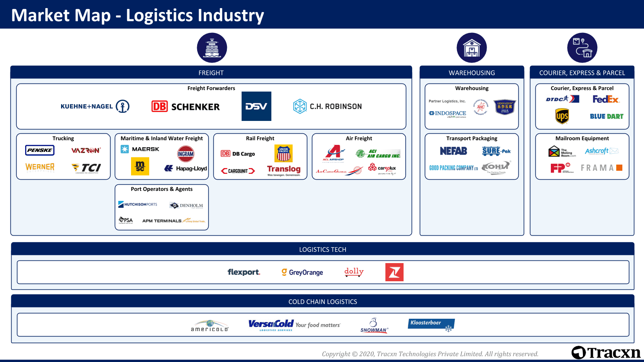
Task: Select the PSA logo
Action: (126, 220)
